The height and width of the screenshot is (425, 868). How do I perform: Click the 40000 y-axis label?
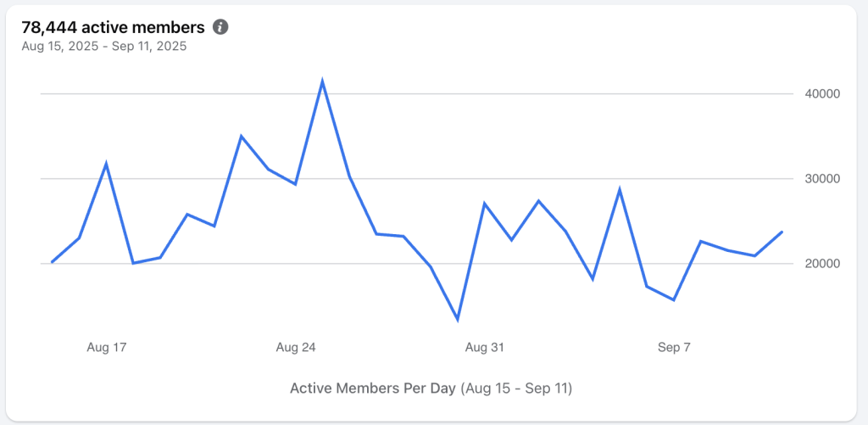point(821,93)
